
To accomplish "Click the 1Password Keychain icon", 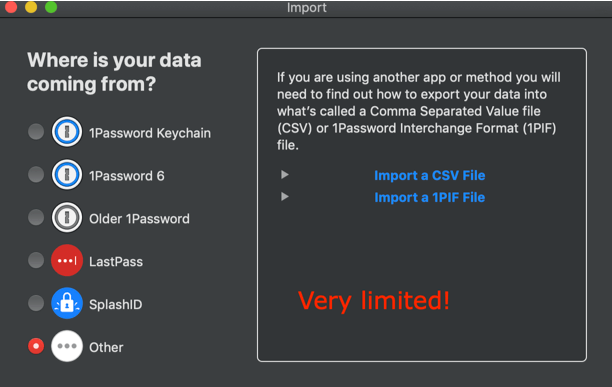I will [67, 132].
